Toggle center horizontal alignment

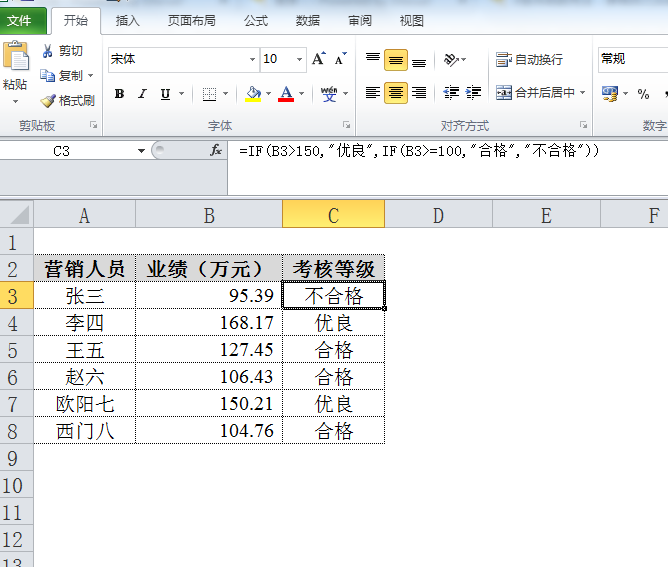pyautogui.click(x=396, y=92)
